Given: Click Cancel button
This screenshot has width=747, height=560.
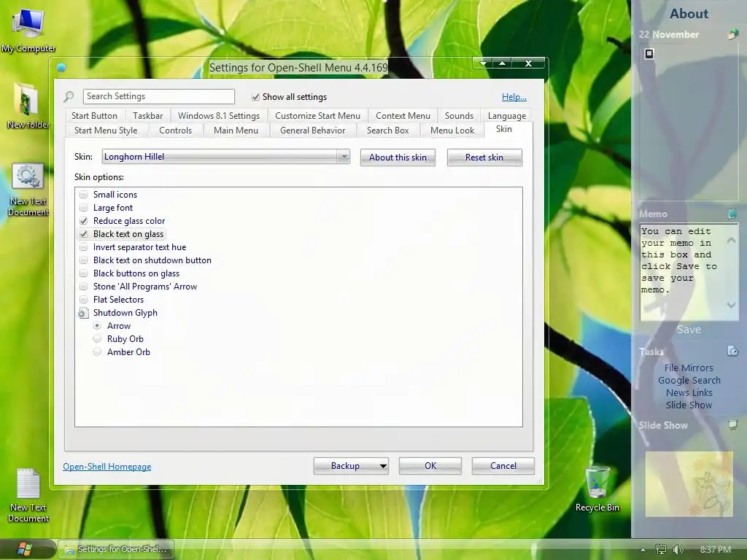Looking at the screenshot, I should click(503, 466).
